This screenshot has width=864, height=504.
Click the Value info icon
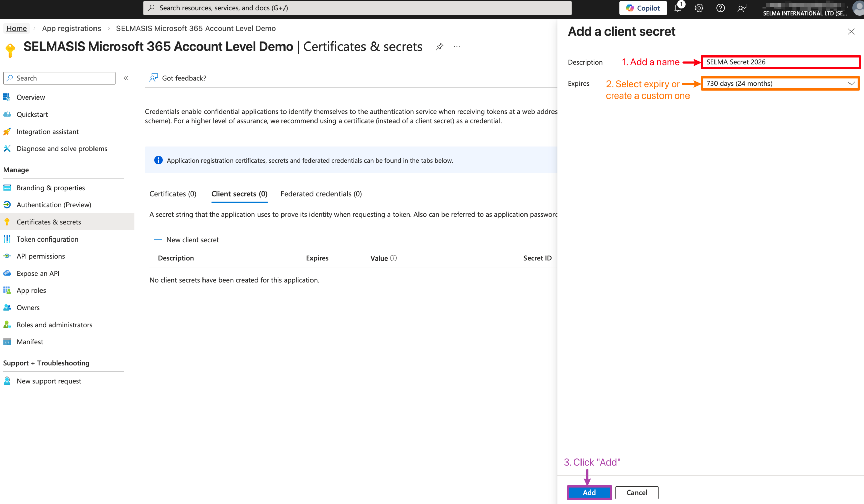click(x=394, y=258)
